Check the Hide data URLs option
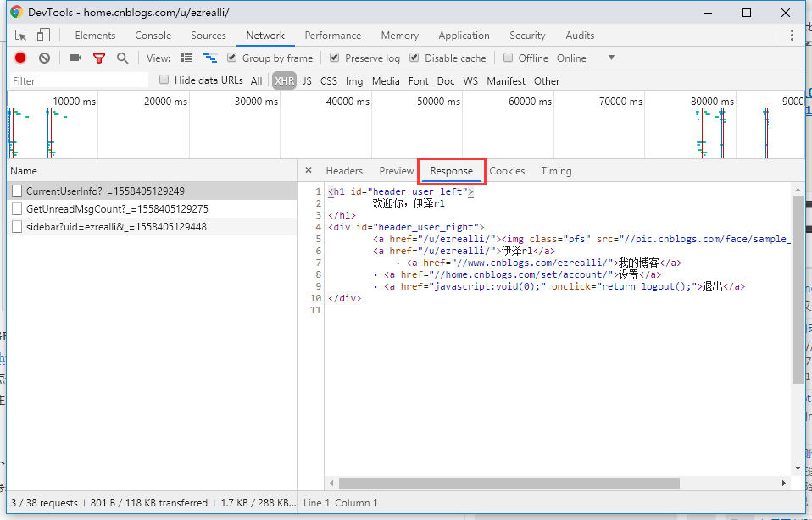 (x=164, y=80)
